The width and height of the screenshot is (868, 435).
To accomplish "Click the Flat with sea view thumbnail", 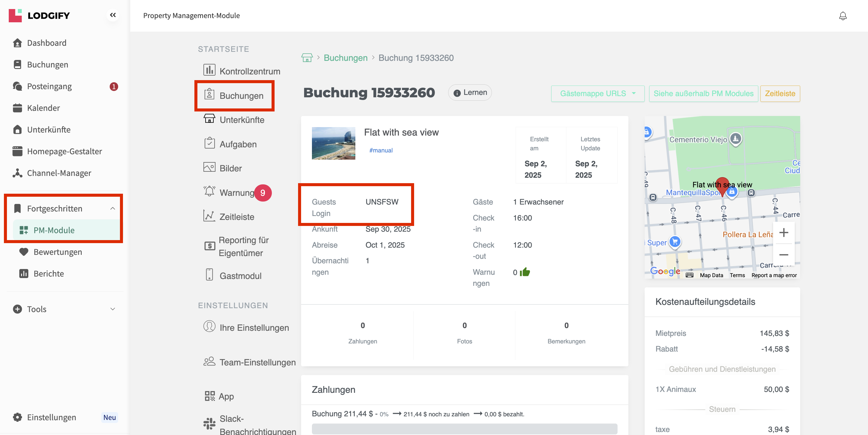I will [x=333, y=143].
